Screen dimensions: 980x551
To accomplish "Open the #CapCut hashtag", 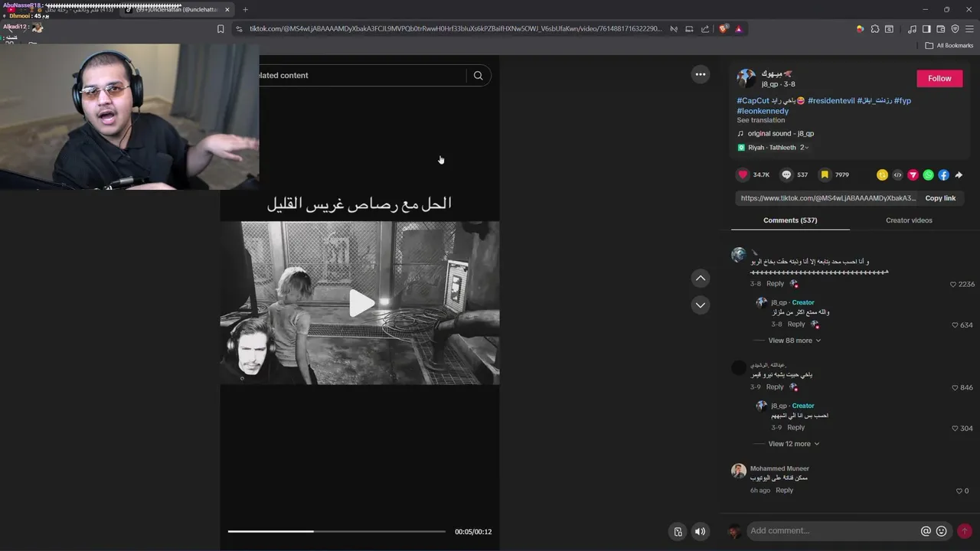I will 753,100.
